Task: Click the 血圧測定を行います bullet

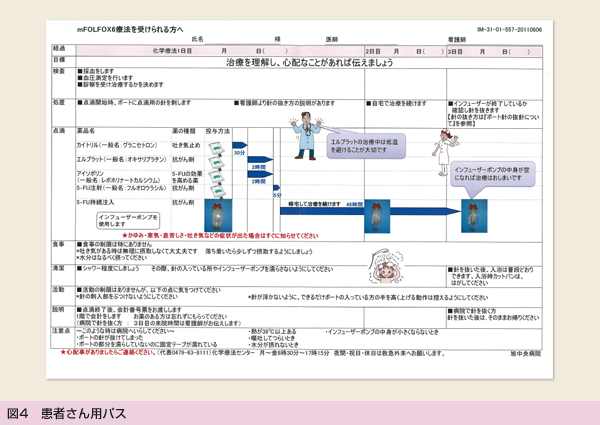Action: coord(105,78)
